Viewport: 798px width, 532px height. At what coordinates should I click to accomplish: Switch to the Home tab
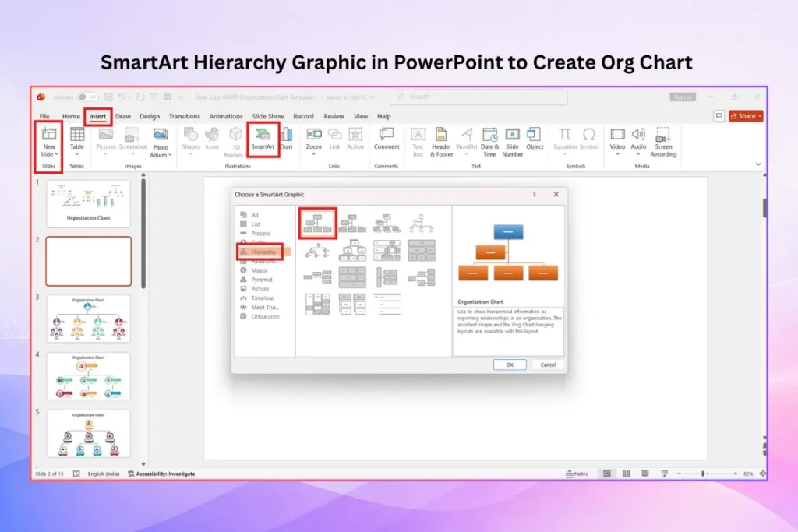[71, 116]
